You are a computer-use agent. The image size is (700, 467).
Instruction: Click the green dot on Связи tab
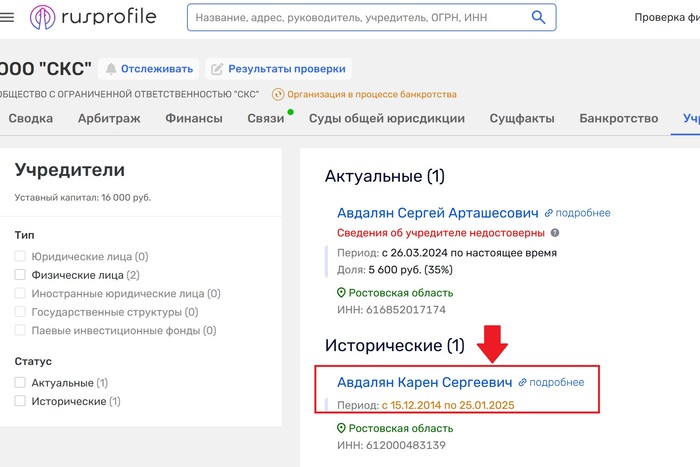pos(291,112)
